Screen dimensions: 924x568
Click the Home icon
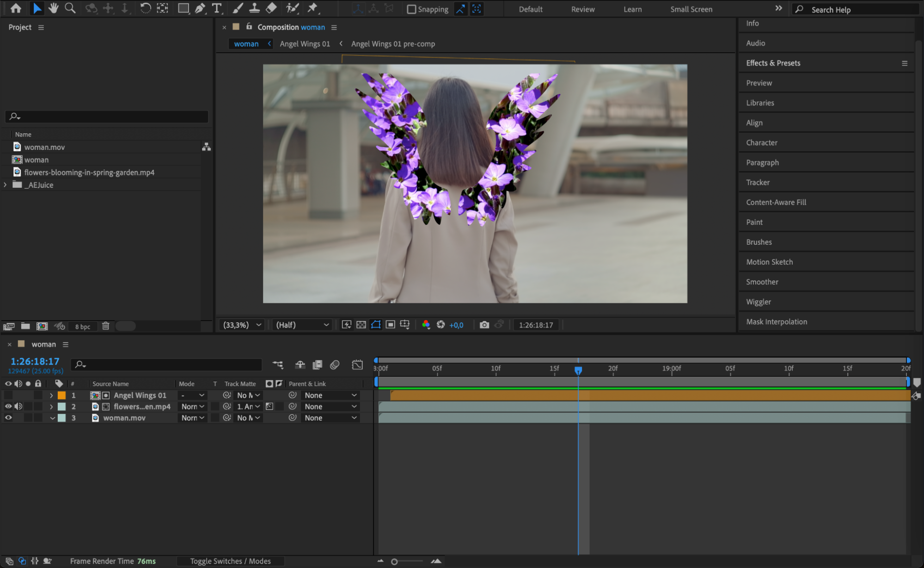16,8
